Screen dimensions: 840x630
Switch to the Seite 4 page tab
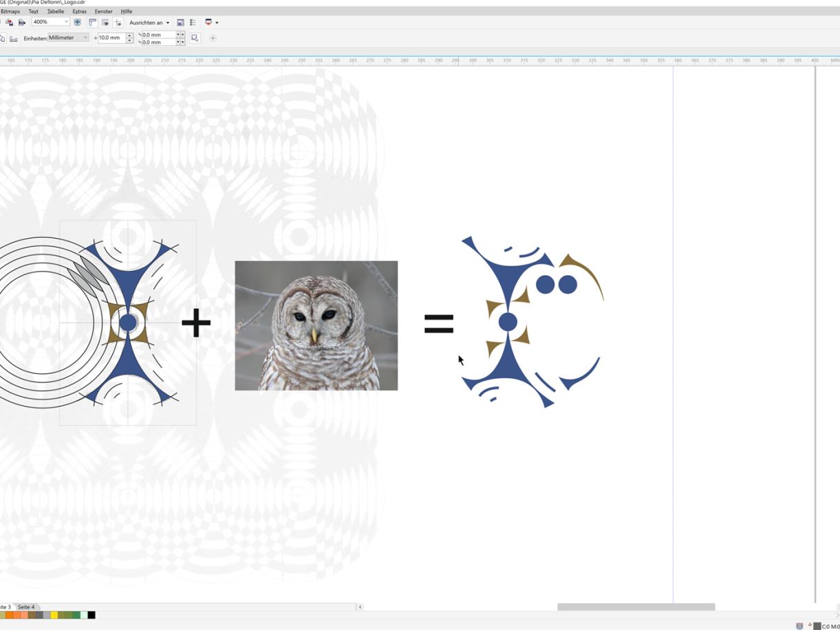[26, 607]
